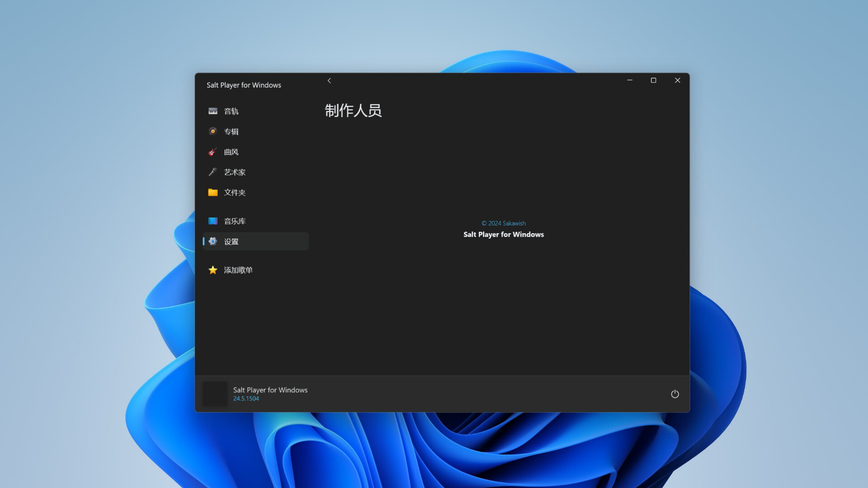Click Salt Player for Windows bold title

click(503, 234)
